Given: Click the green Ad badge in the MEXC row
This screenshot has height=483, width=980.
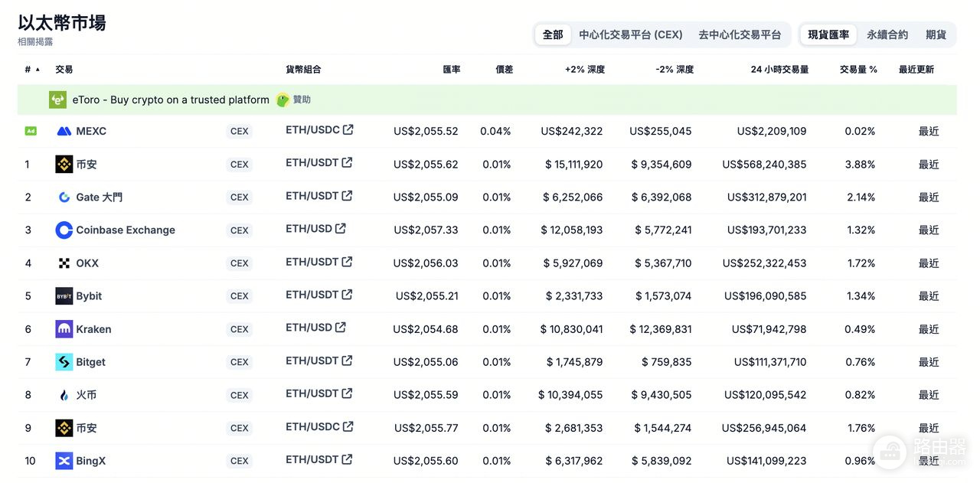Looking at the screenshot, I should (31, 131).
